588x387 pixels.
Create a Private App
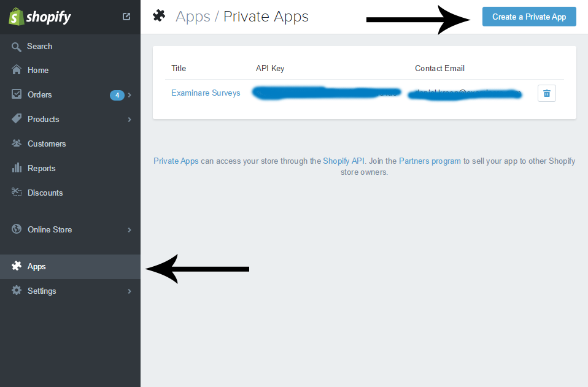pos(529,17)
